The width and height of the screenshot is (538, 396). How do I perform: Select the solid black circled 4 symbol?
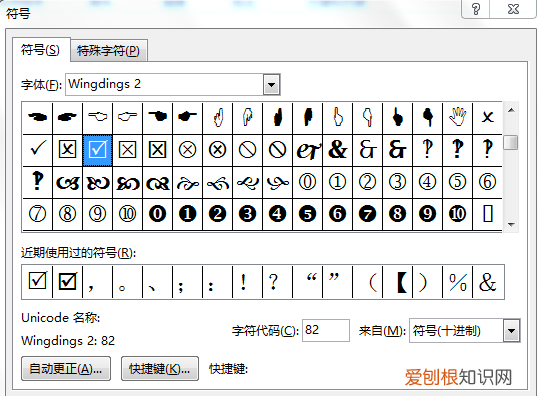point(277,214)
